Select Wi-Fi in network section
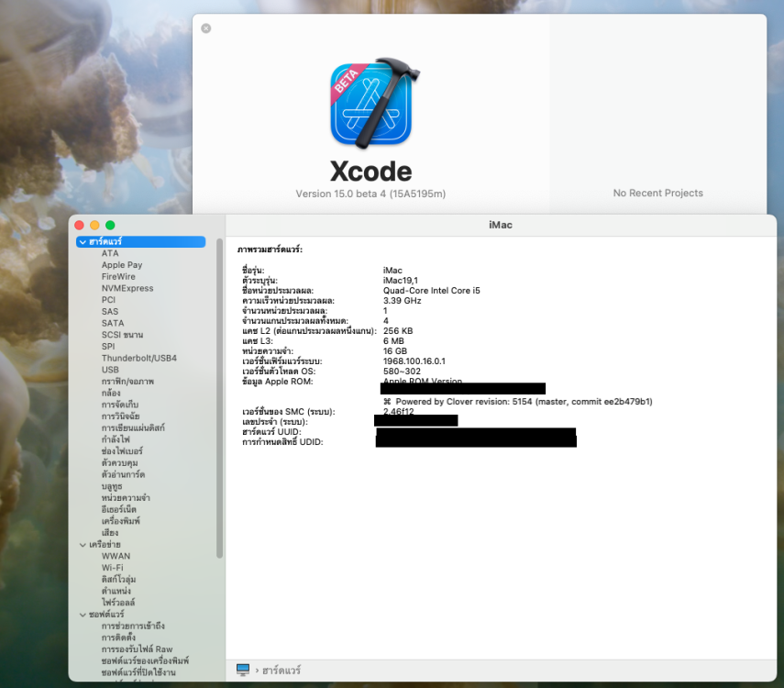 pyautogui.click(x=113, y=568)
